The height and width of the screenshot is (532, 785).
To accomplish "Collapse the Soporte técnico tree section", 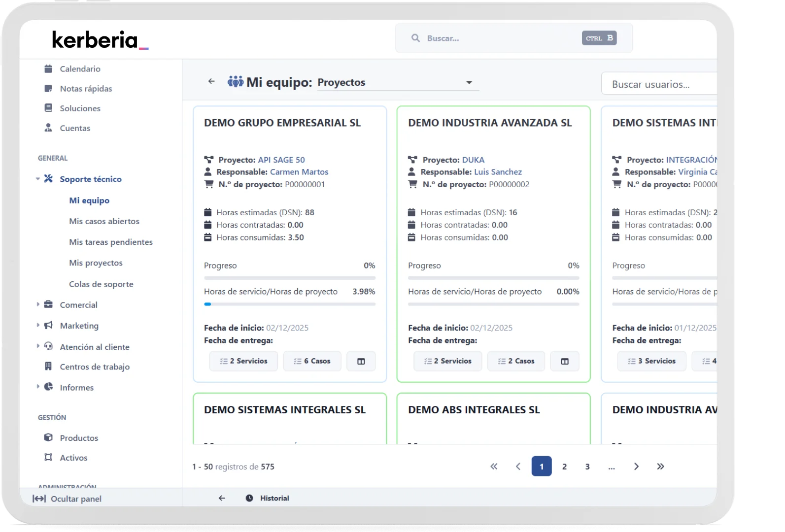I will coord(38,179).
